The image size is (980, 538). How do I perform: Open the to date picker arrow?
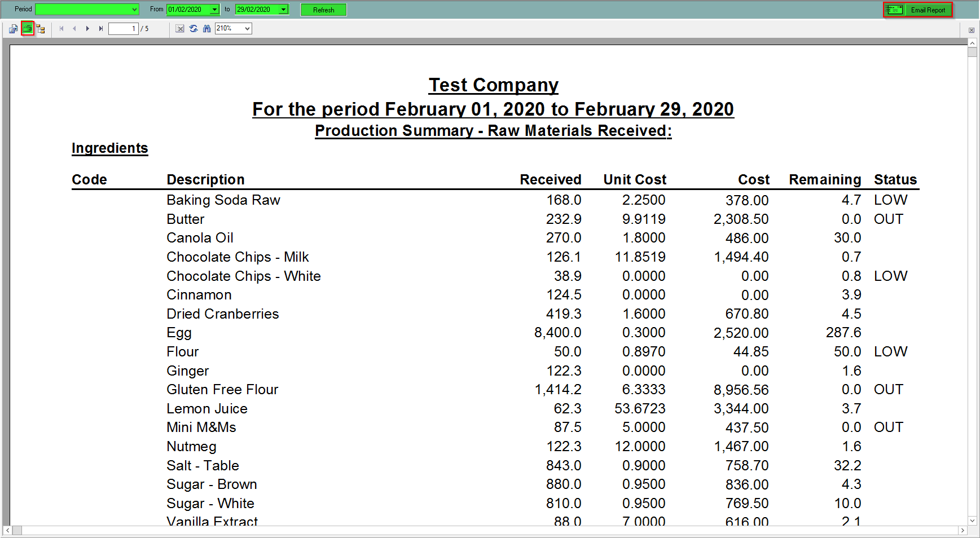[x=284, y=10]
